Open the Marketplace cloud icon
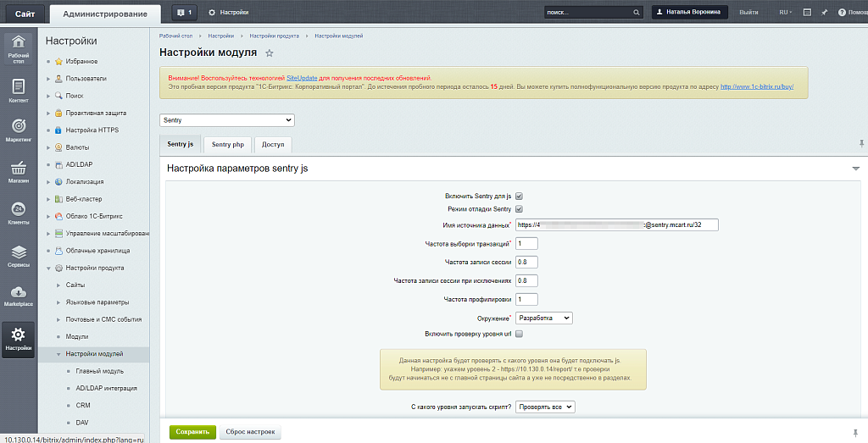 pyautogui.click(x=18, y=294)
